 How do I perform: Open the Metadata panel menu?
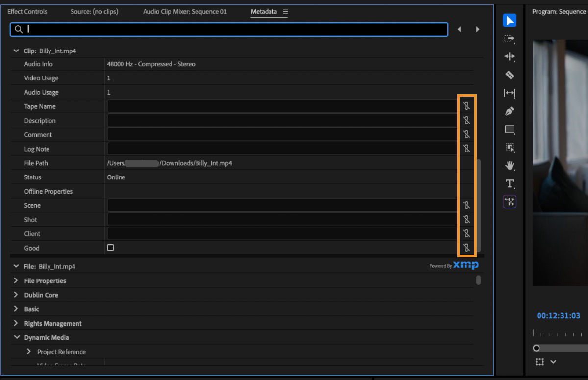click(285, 12)
